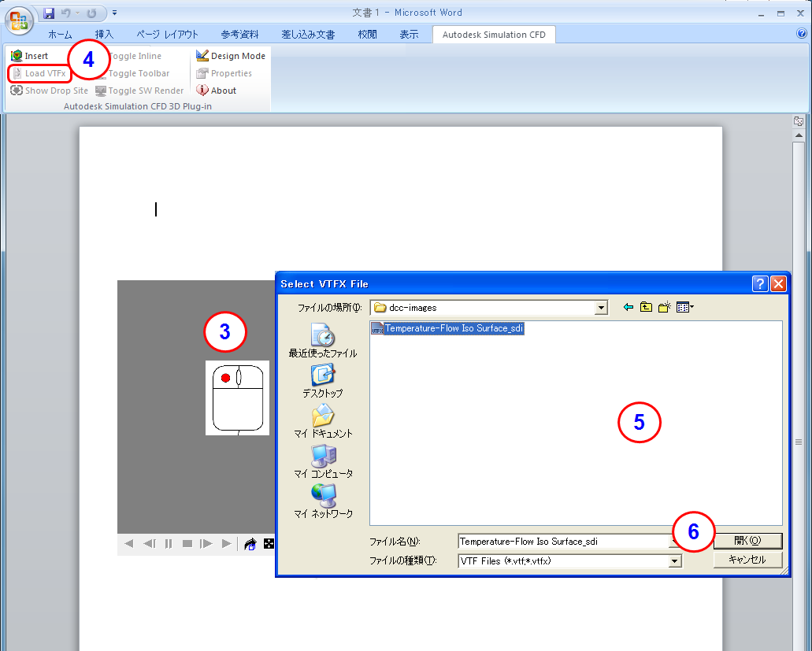The image size is (812, 651).
Task: Click the ruler toggle above scrollbar
Action: click(799, 121)
